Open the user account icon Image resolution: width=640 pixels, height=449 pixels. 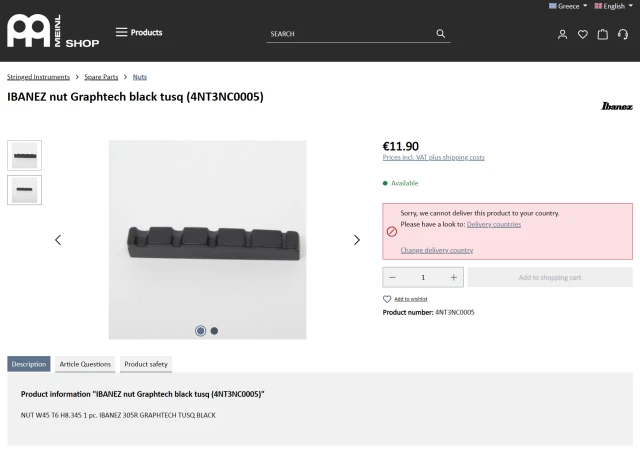pyautogui.click(x=562, y=34)
